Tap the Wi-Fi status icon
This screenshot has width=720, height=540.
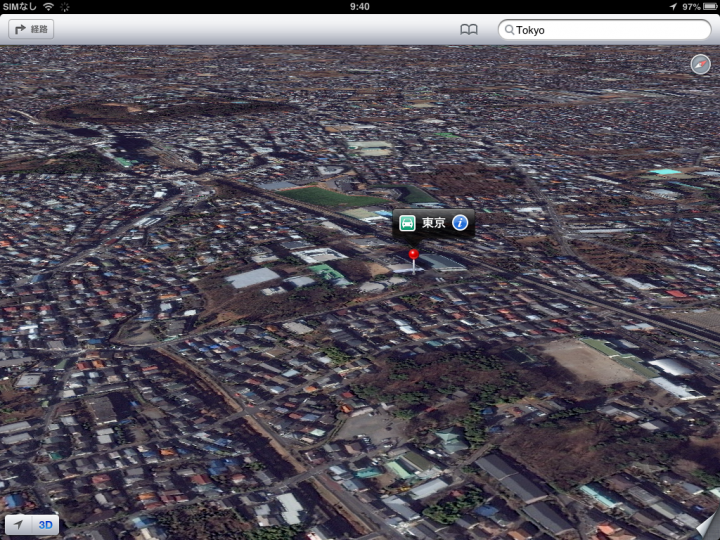pos(48,6)
